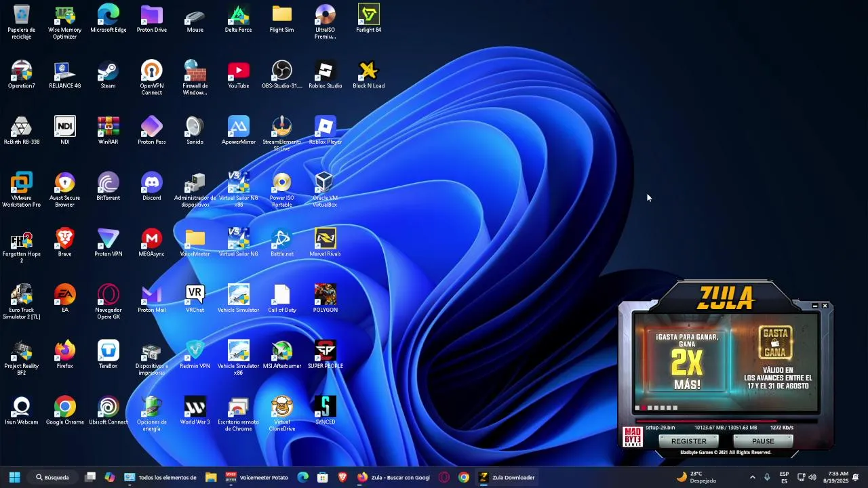Screen dimensions: 868x488
Task: Switch to Todos los elementos de taskbar window
Action: pos(161,477)
